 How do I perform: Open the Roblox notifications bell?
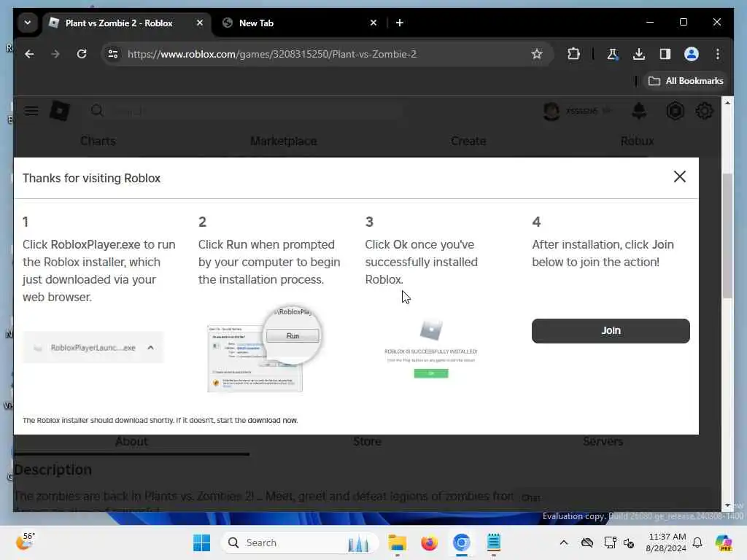[x=639, y=111]
